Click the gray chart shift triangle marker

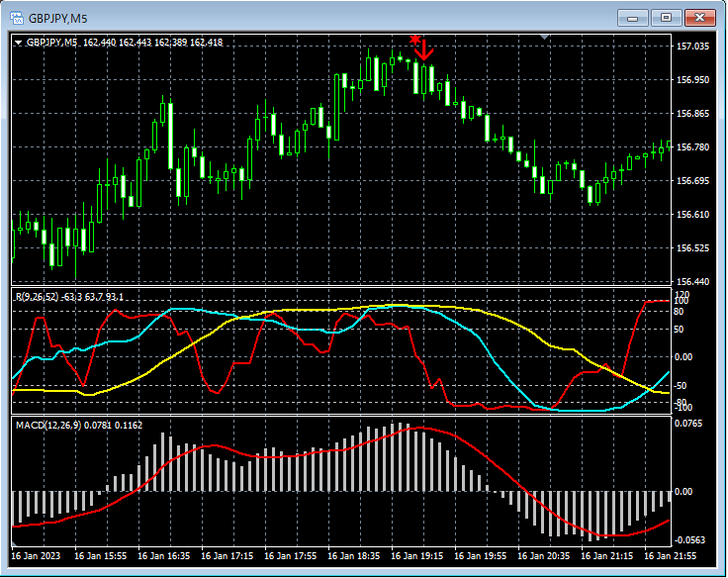pyautogui.click(x=543, y=37)
